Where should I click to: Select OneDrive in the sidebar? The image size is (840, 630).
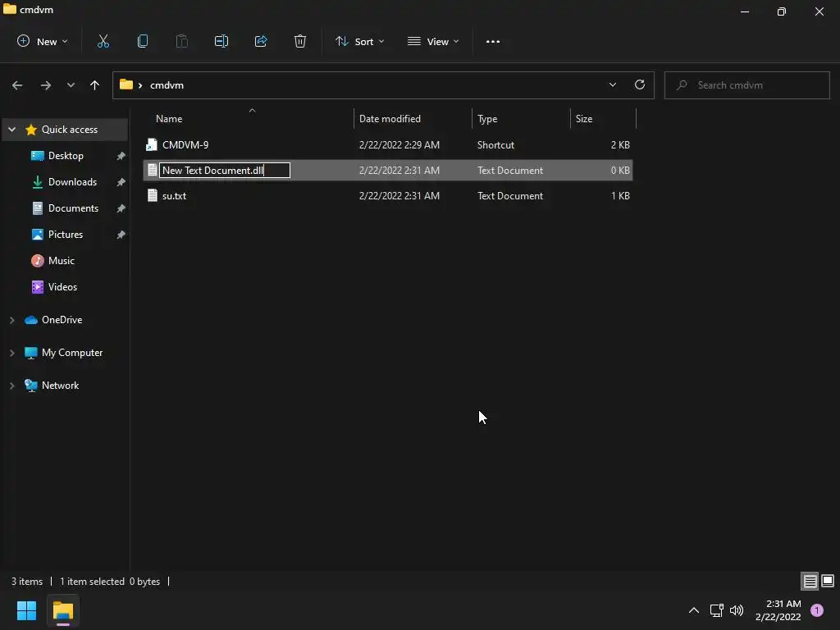pyautogui.click(x=62, y=320)
